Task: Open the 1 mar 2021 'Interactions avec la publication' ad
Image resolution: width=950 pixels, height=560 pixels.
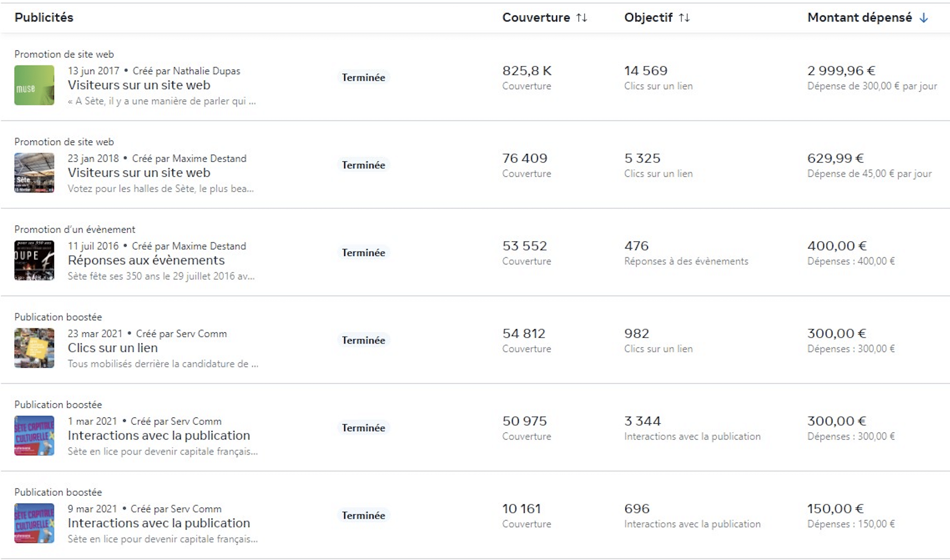Action: coord(159,436)
